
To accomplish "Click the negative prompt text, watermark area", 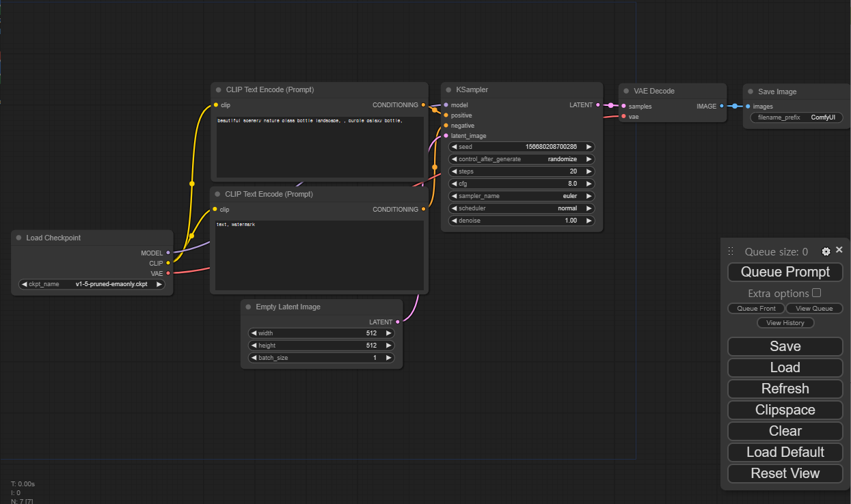I will click(319, 255).
